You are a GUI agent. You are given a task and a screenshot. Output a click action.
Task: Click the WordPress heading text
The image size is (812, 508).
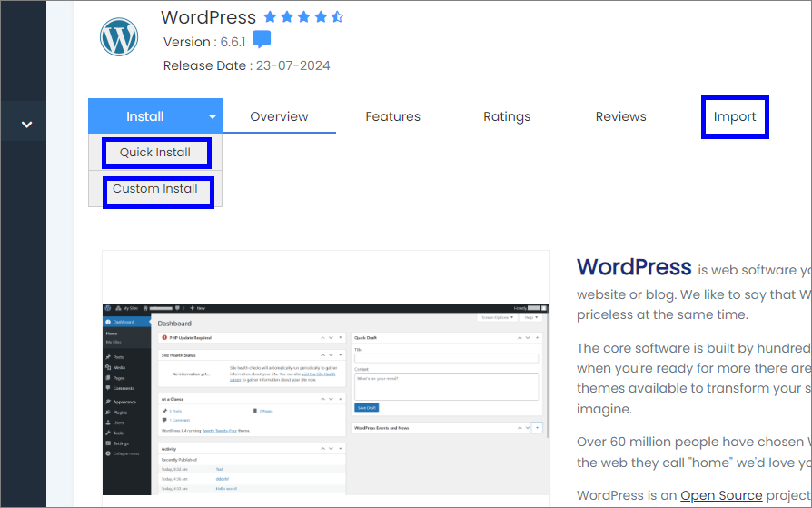click(x=208, y=17)
